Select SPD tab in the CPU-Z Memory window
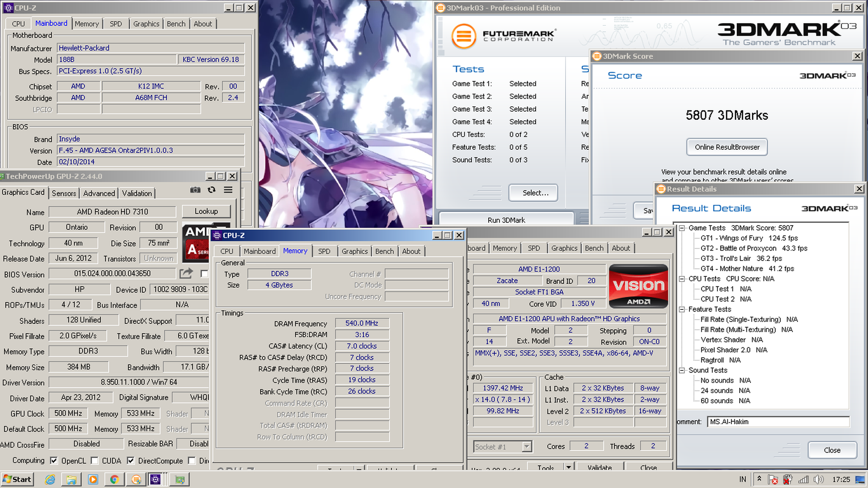 (324, 251)
